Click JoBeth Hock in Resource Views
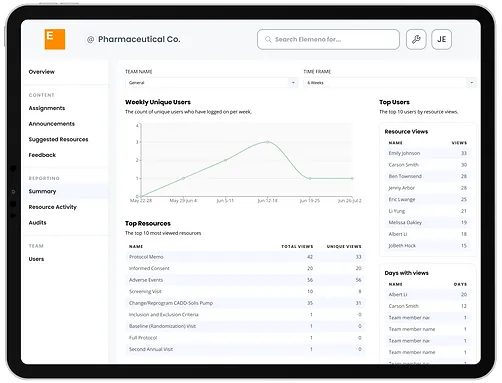The image size is (502, 383). click(402, 246)
